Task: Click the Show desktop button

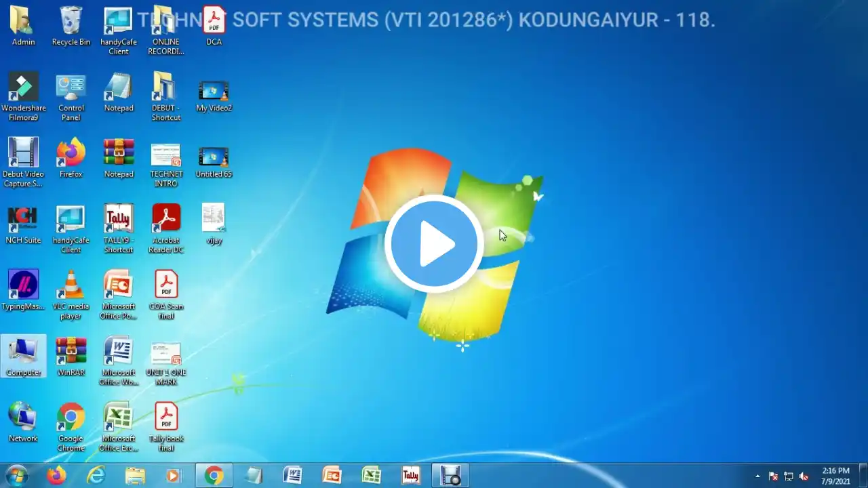Action: tap(863, 476)
